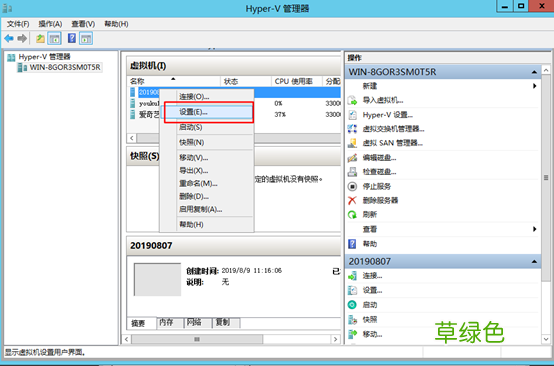Click 帮助 icon in server actions
This screenshot has height=366, width=554.
pyautogui.click(x=352, y=243)
